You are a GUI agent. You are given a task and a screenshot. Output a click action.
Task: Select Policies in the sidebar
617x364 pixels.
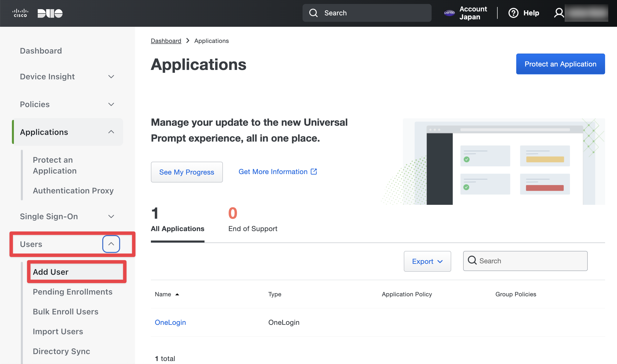(x=35, y=104)
